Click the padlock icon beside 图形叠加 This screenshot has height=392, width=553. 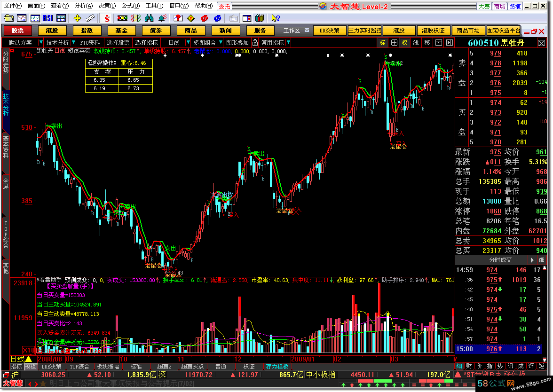pos(255,43)
